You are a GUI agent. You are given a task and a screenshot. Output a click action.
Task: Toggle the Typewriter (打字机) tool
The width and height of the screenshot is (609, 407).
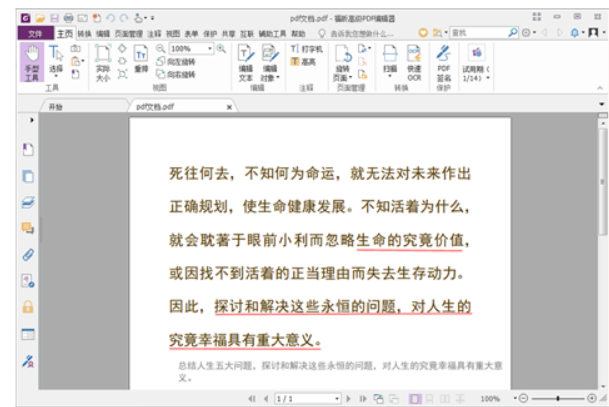click(309, 48)
